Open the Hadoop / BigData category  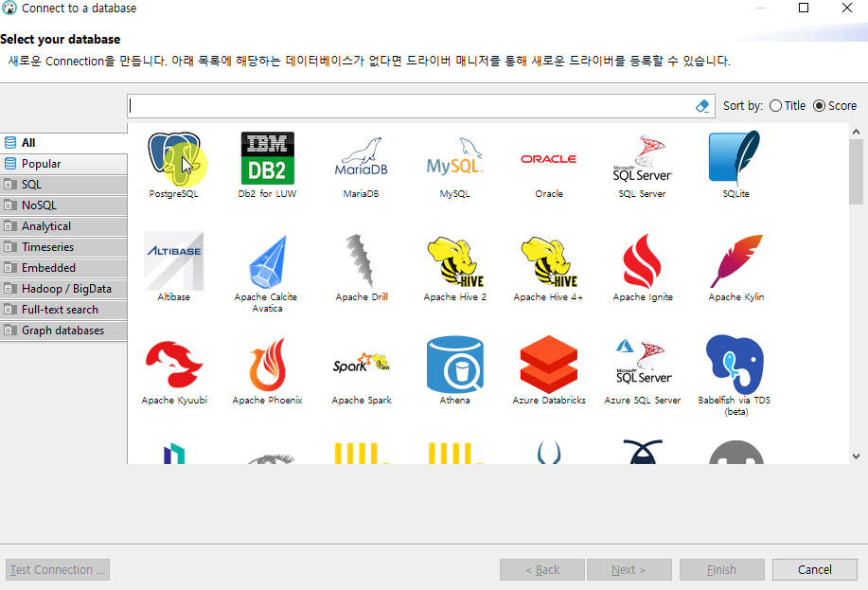click(x=63, y=289)
